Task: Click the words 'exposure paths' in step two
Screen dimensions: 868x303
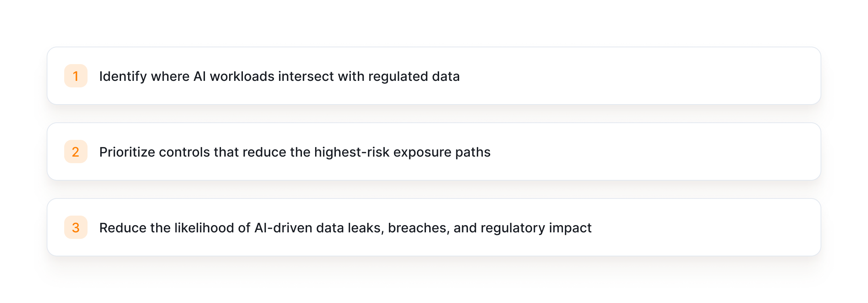Action: click(x=442, y=152)
